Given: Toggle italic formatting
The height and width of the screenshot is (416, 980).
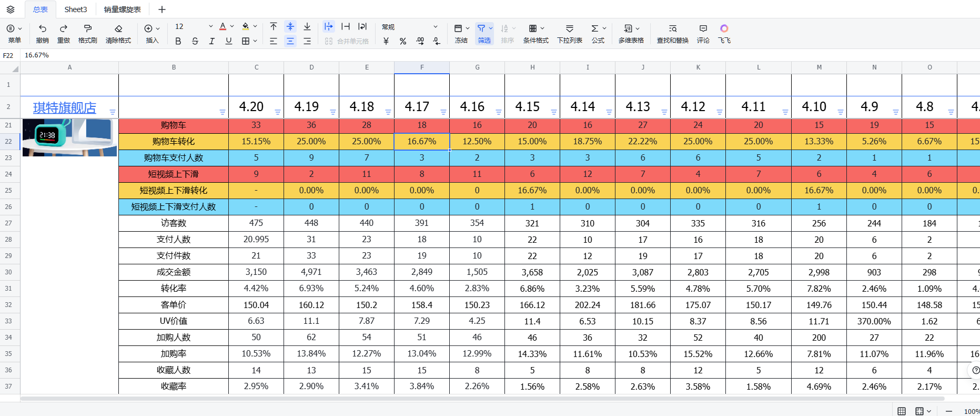Looking at the screenshot, I should click(x=212, y=41).
